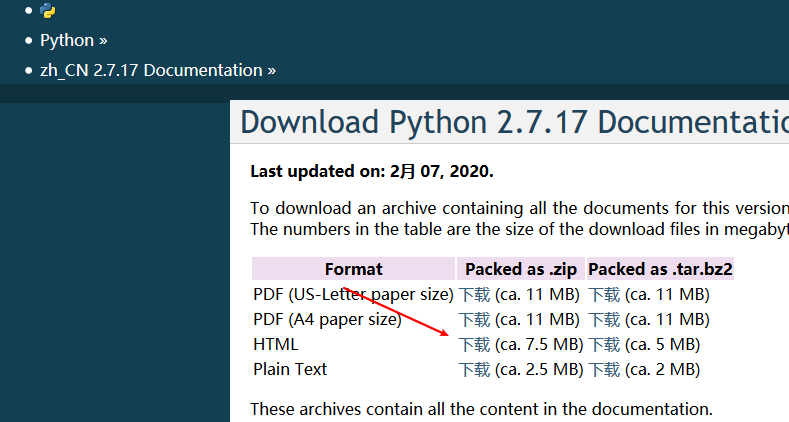This screenshot has height=422, width=789.
Task: Download A4 PDF as .zip
Action: click(x=474, y=319)
